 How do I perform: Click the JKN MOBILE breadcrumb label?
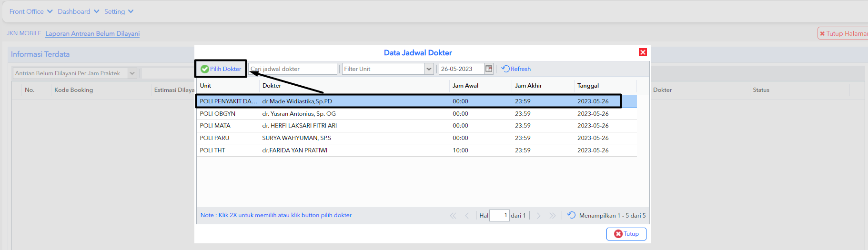pyautogui.click(x=24, y=33)
